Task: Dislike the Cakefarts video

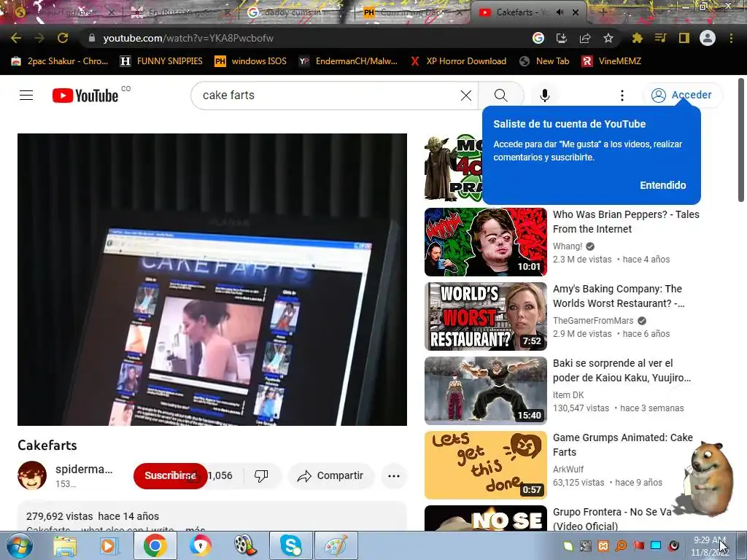Action: 261,475
